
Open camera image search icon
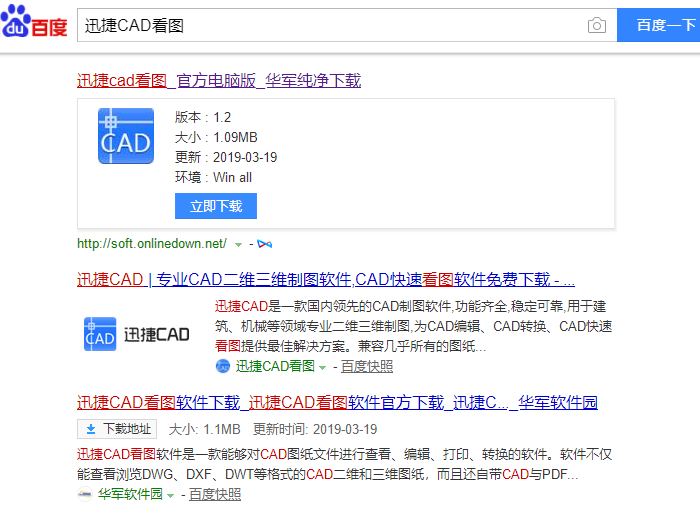[597, 25]
